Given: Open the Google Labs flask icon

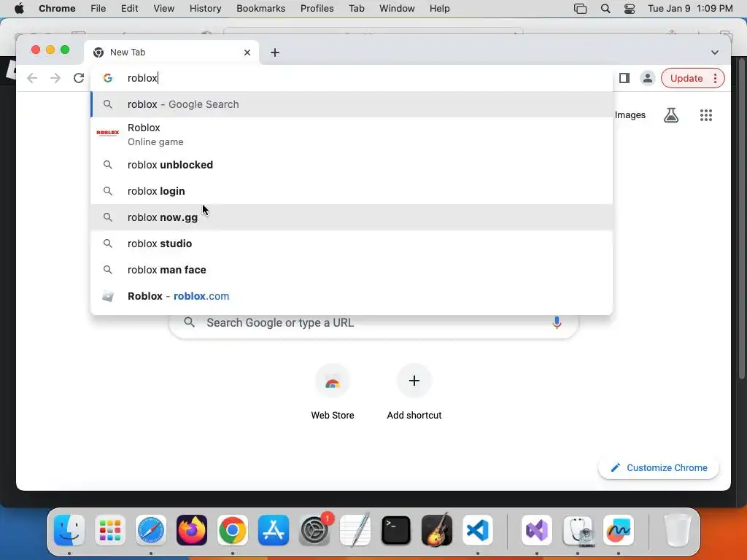Looking at the screenshot, I should pyautogui.click(x=671, y=114).
